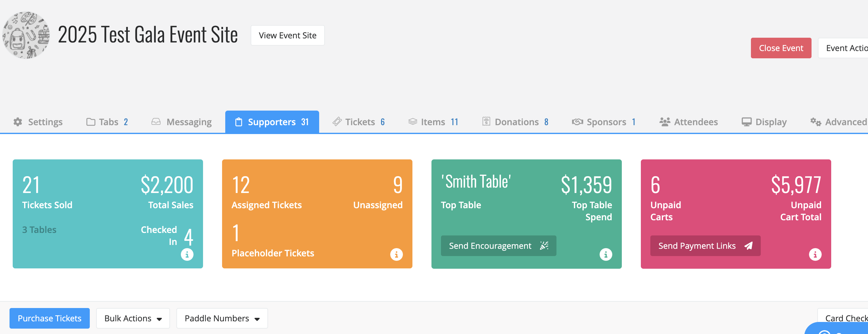Switch to the Tabs tab
The width and height of the screenshot is (868, 334).
[107, 122]
